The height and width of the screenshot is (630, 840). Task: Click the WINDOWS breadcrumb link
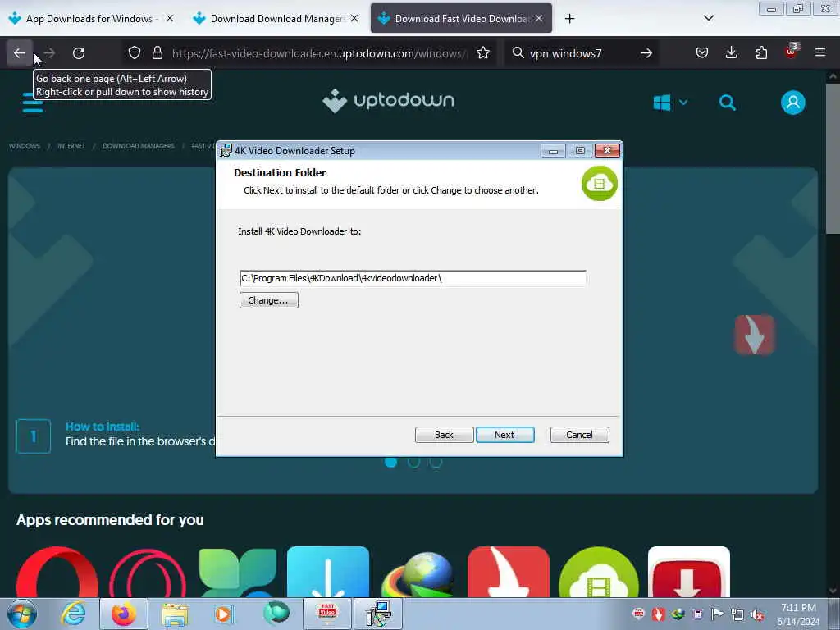25,146
